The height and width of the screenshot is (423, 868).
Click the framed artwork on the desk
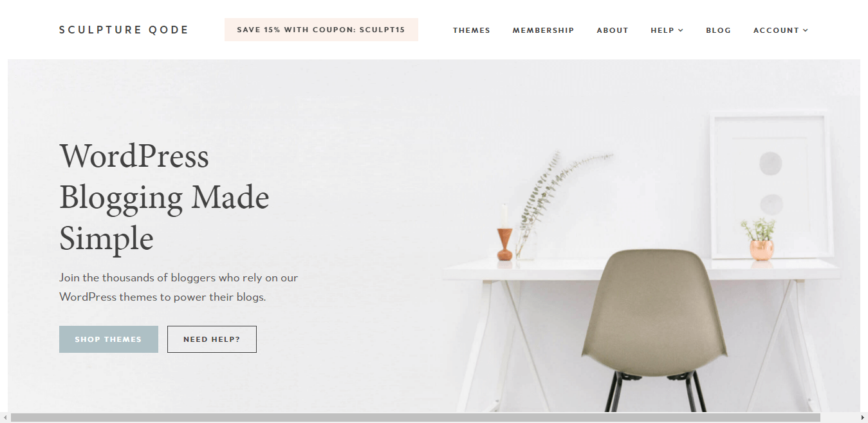(x=771, y=185)
